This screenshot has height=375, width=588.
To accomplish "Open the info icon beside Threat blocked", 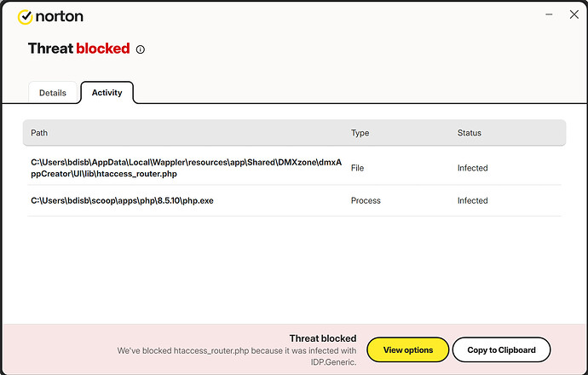I will click(x=141, y=49).
